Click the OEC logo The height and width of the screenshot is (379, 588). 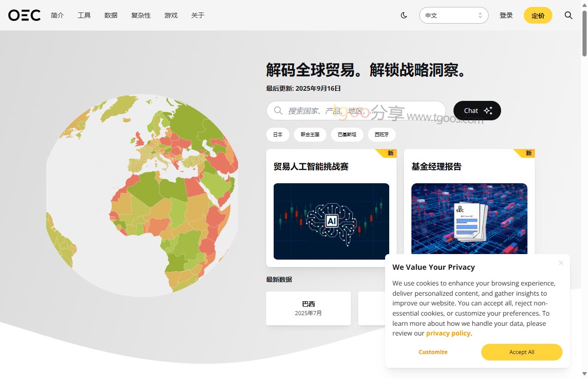click(x=24, y=15)
